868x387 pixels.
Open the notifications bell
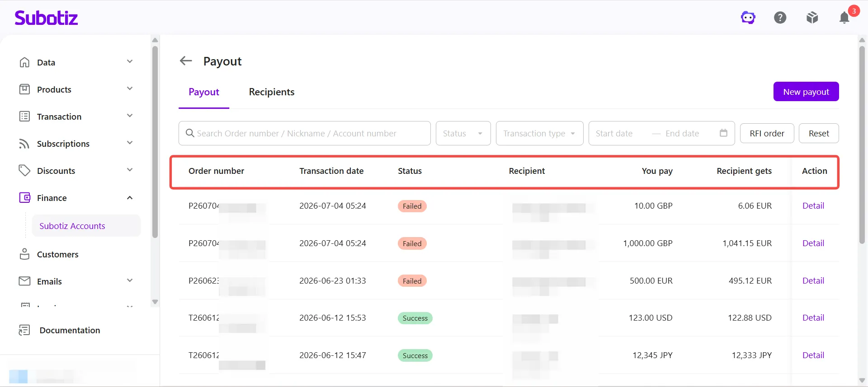pos(844,18)
